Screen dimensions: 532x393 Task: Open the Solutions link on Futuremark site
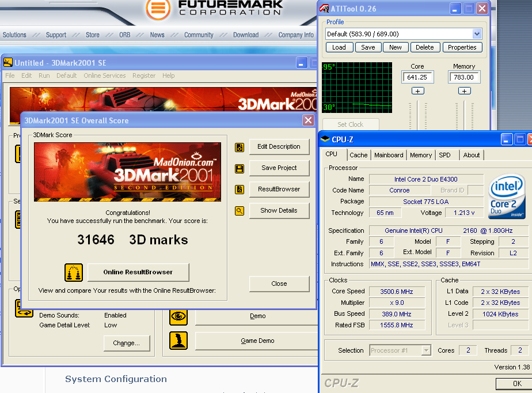[x=14, y=35]
